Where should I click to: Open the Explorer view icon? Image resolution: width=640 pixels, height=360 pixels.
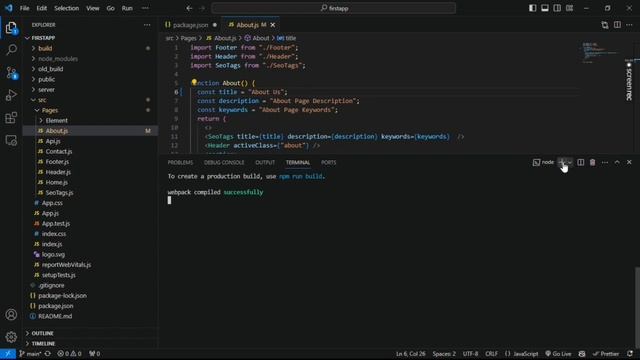11,28
